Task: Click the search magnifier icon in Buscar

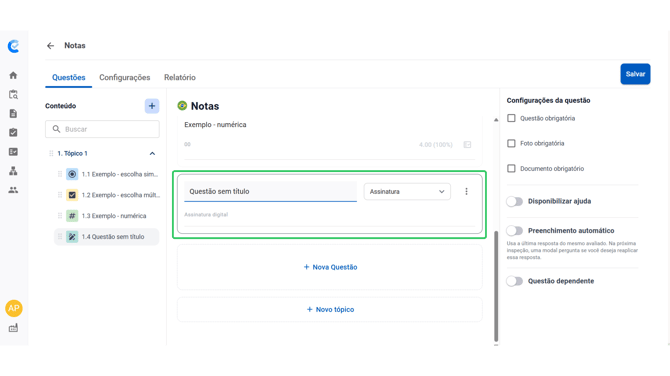Action: point(56,129)
